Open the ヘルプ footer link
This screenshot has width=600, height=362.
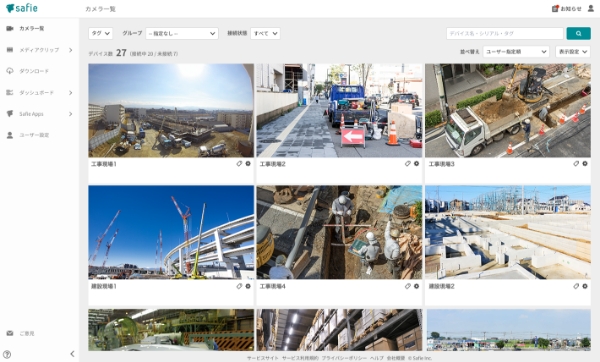click(377, 359)
